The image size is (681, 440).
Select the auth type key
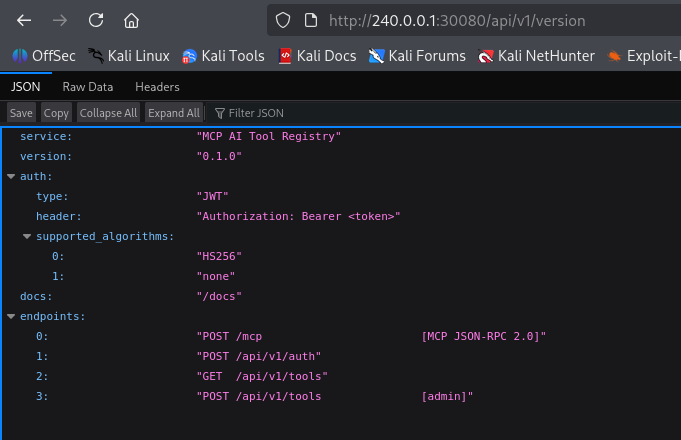click(52, 196)
